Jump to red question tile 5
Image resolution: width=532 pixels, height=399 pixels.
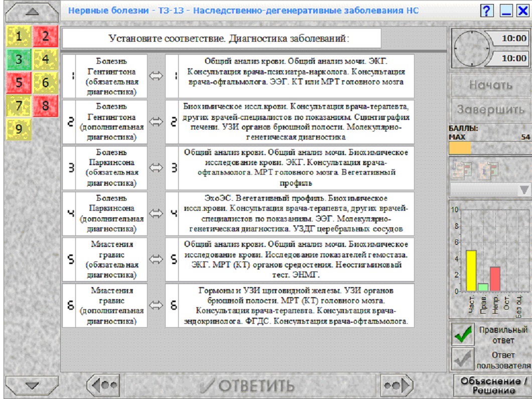coord(19,82)
